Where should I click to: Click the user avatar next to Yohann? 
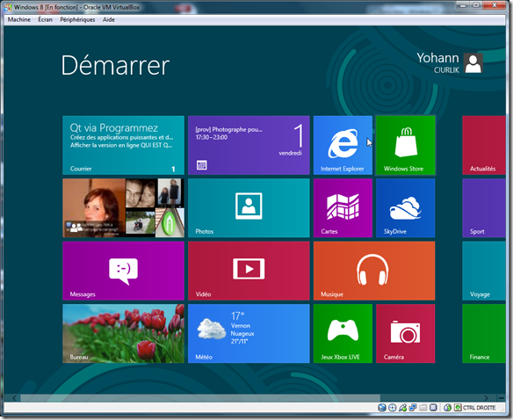[x=473, y=63]
